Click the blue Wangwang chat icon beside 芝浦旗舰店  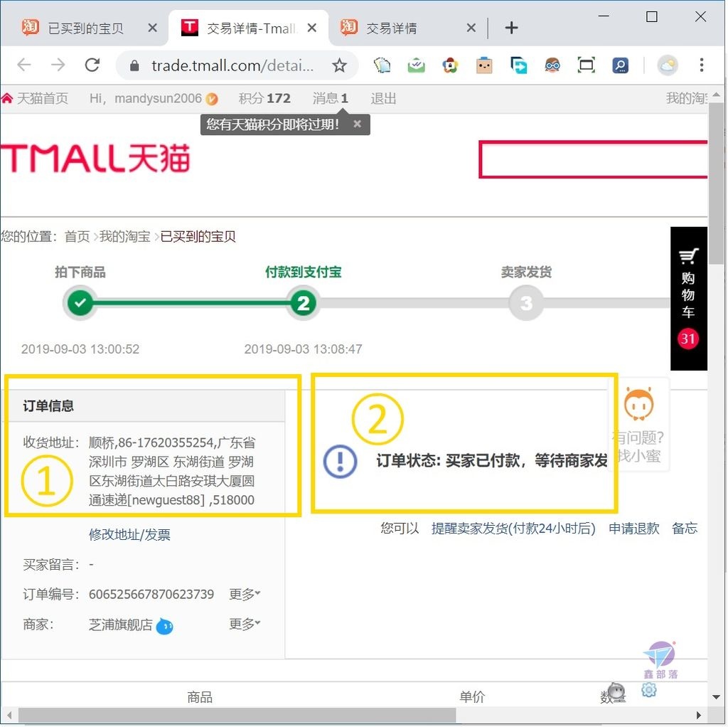tap(164, 626)
